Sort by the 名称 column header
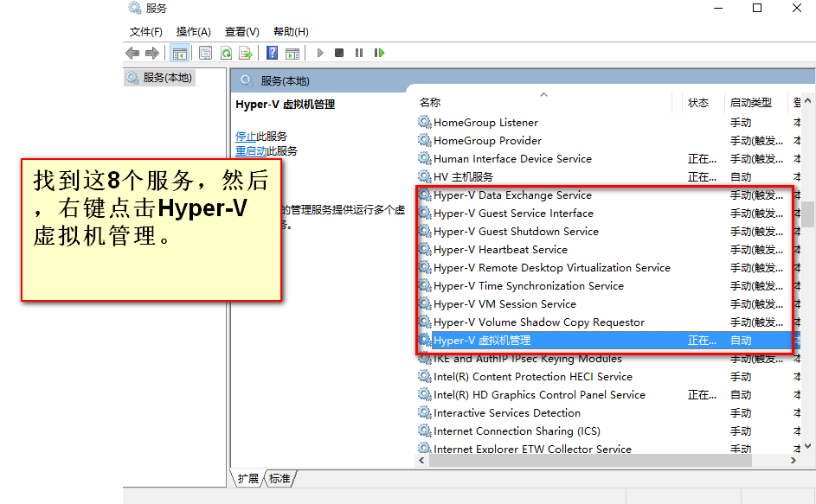The width and height of the screenshot is (816, 504). (430, 103)
